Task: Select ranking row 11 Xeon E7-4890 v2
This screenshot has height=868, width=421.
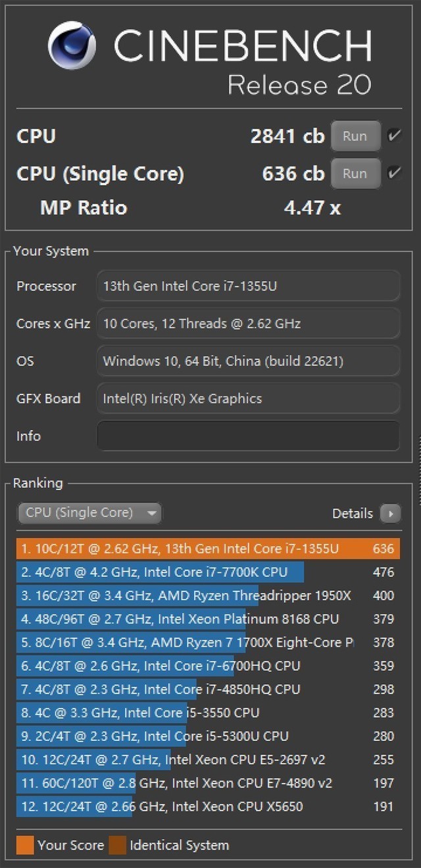Action: (208, 783)
